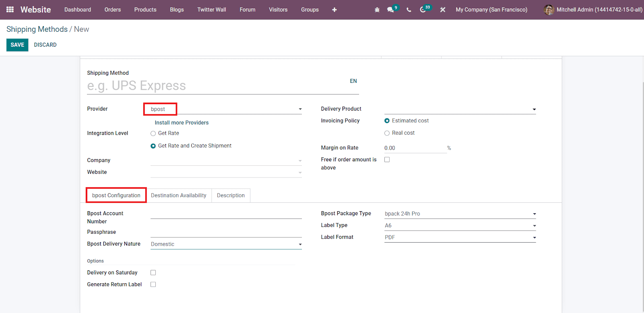The width and height of the screenshot is (644, 313).
Task: Open the Provider dropdown
Action: click(226, 109)
